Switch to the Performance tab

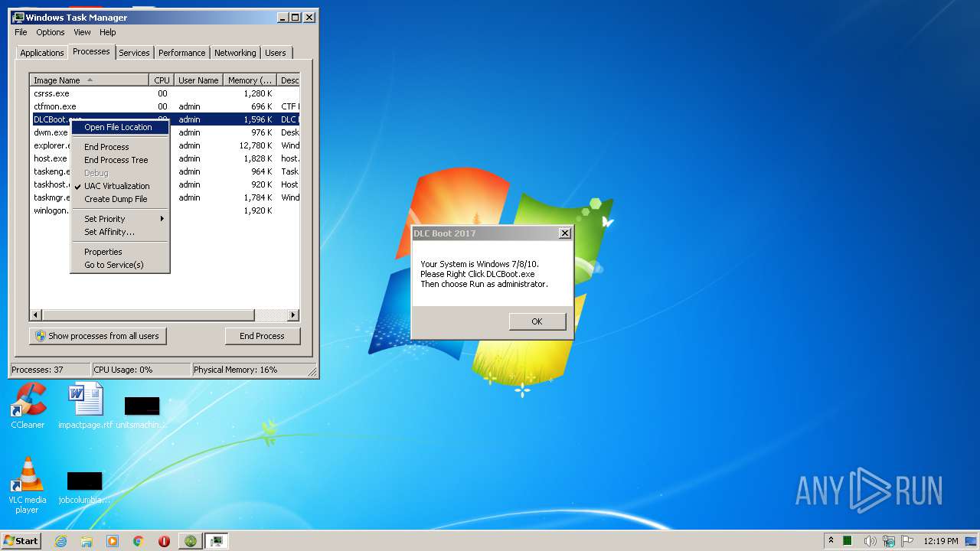pyautogui.click(x=182, y=53)
